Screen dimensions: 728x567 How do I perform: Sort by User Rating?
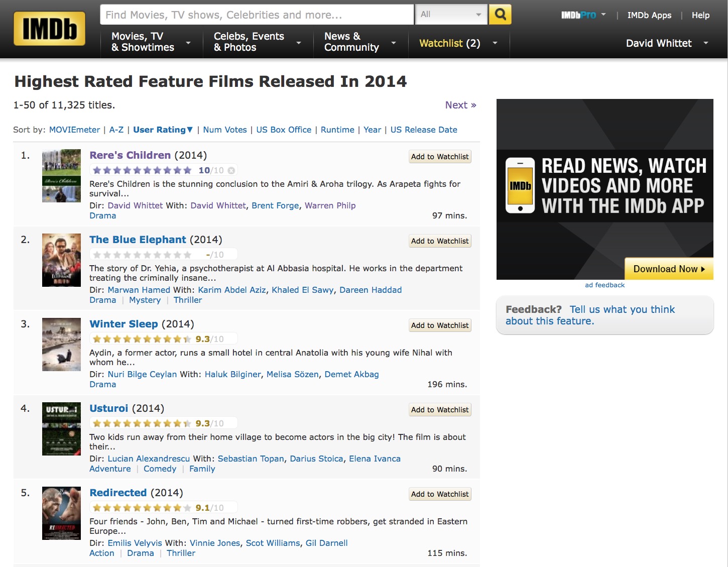(163, 130)
